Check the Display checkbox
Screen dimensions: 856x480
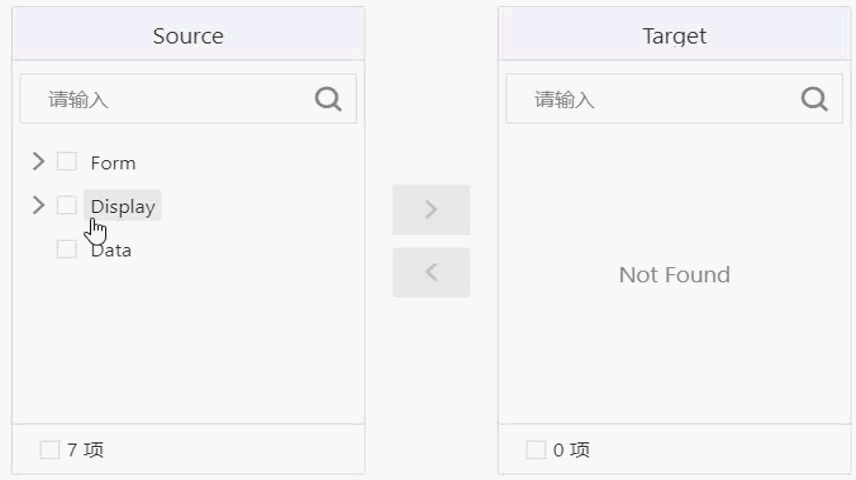(x=67, y=205)
